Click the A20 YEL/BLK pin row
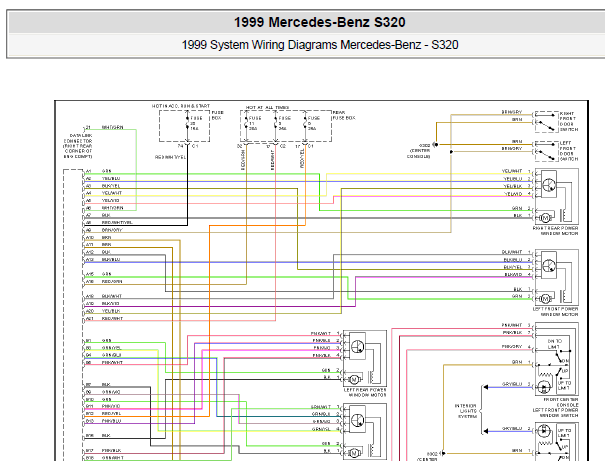Image resolution: width=605 pixels, height=461 pixels. coord(103,311)
